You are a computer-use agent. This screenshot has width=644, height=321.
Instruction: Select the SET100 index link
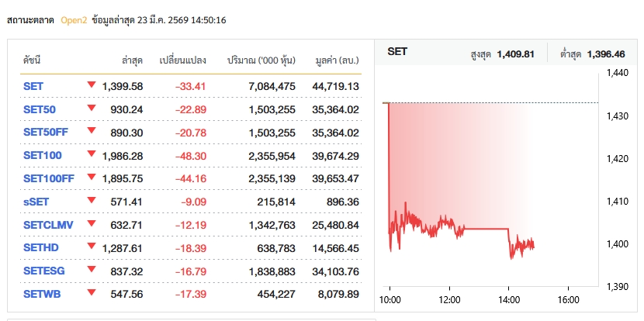(42, 156)
